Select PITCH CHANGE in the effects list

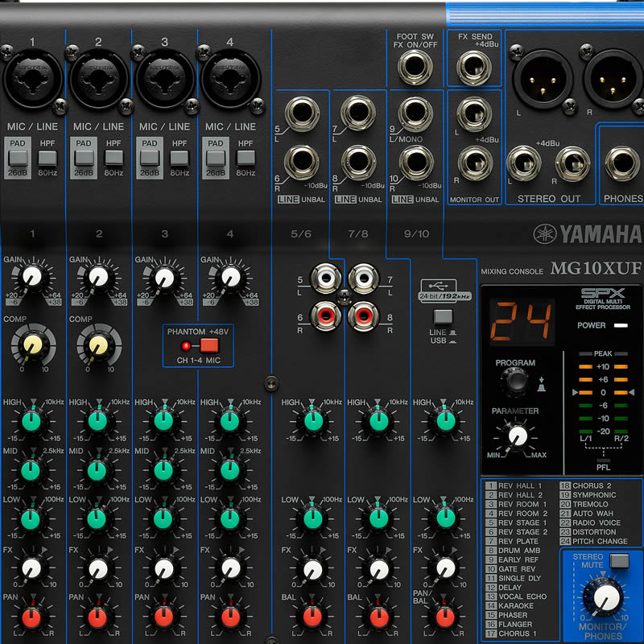point(593,541)
